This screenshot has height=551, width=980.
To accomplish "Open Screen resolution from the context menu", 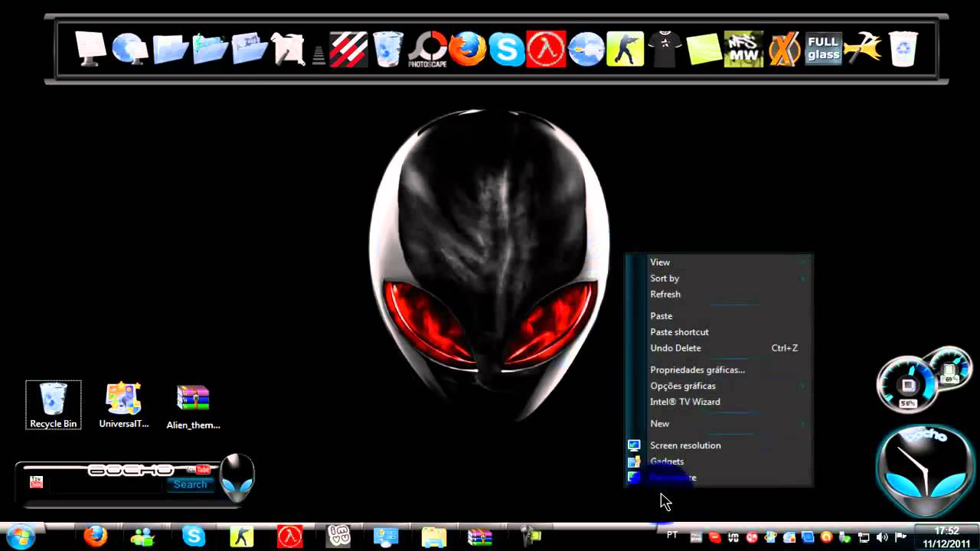I will 719,445.
